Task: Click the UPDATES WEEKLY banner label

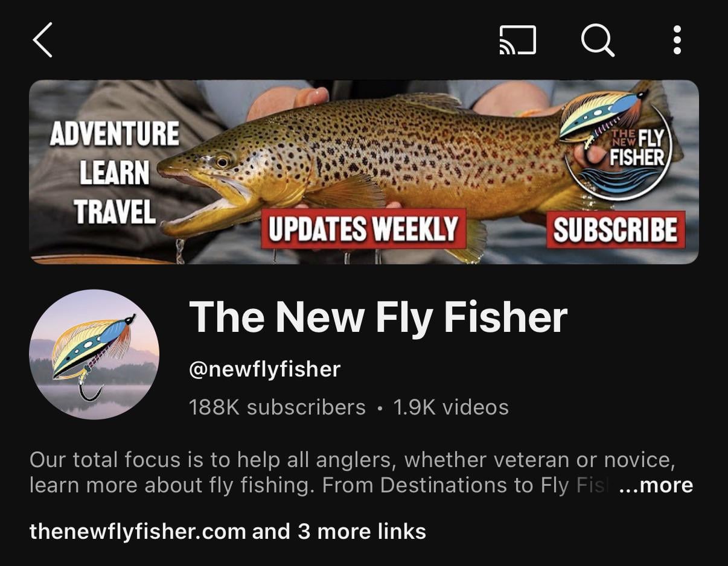Action: coord(363,229)
